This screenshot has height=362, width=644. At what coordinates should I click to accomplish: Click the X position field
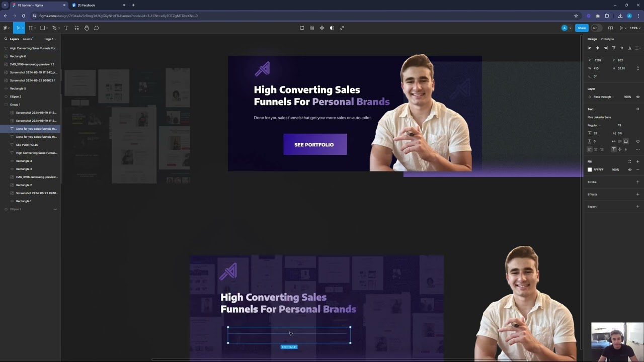pos(598,60)
